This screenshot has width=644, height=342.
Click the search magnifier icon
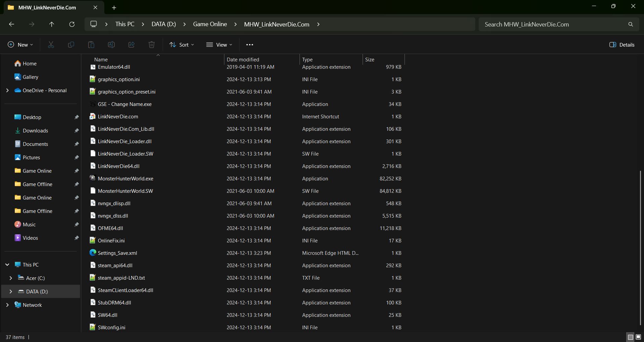coord(631,24)
